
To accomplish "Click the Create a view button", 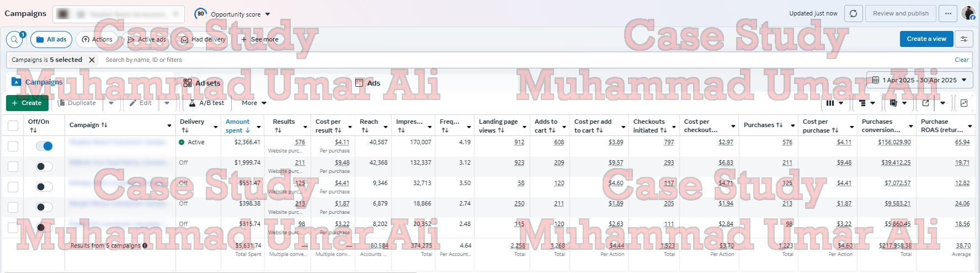I will click(926, 39).
